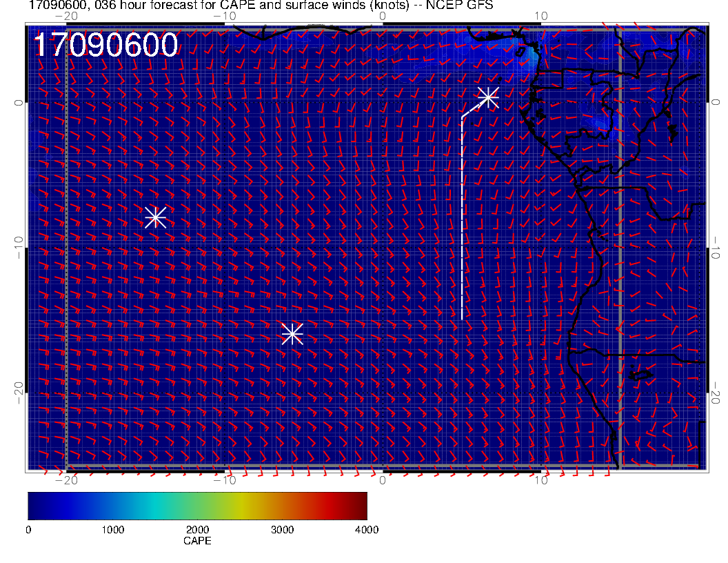The image size is (728, 563).
Task: Click the 2000 tick label of the color bar
Action: [x=197, y=530]
